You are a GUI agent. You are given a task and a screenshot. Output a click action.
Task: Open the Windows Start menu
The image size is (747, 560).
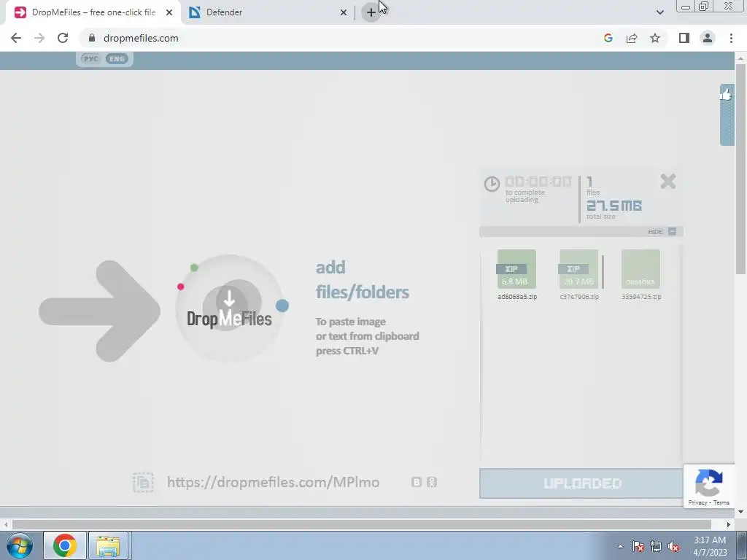(x=20, y=545)
